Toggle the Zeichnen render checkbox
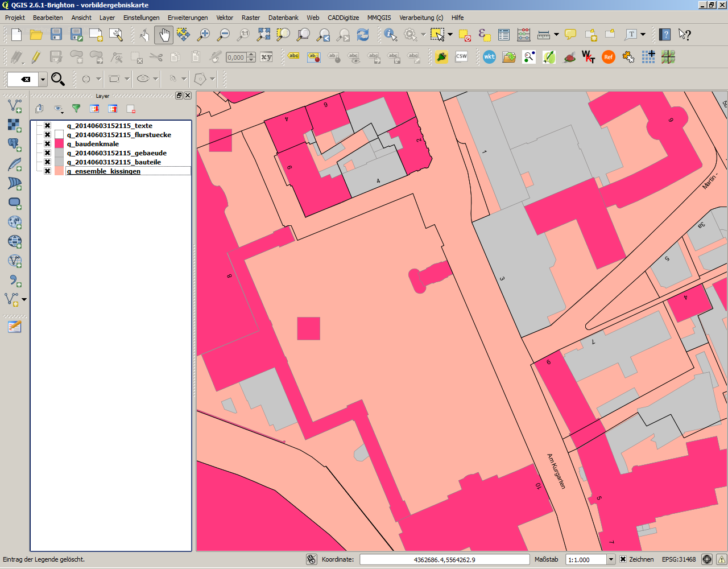The image size is (728, 569). [x=623, y=559]
